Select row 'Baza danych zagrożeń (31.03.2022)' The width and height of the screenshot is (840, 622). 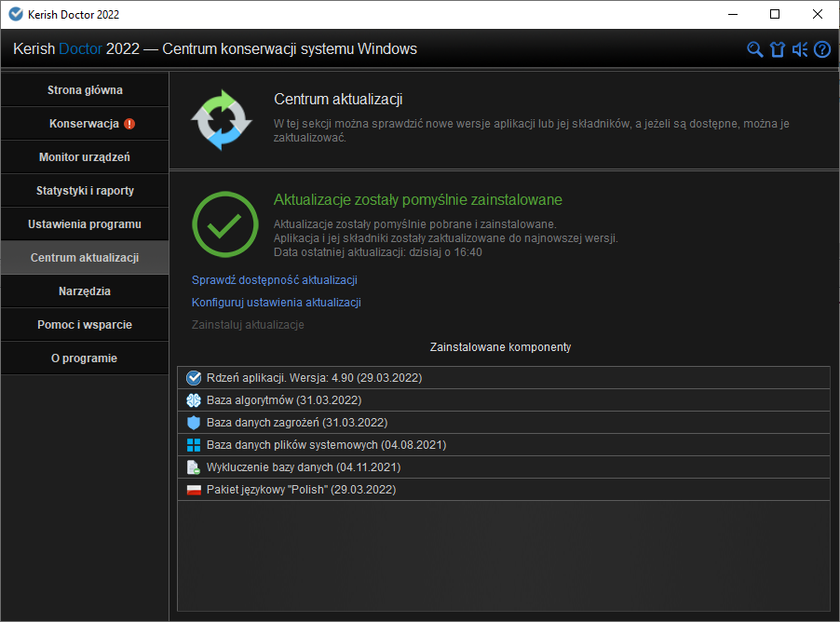point(504,423)
